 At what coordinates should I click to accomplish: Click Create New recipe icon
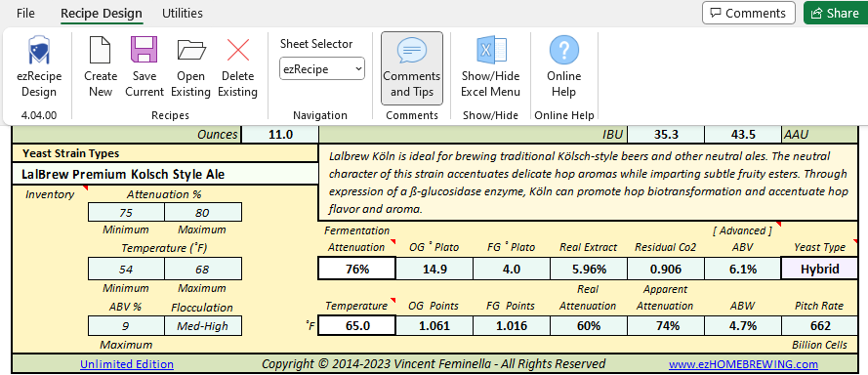point(101,67)
